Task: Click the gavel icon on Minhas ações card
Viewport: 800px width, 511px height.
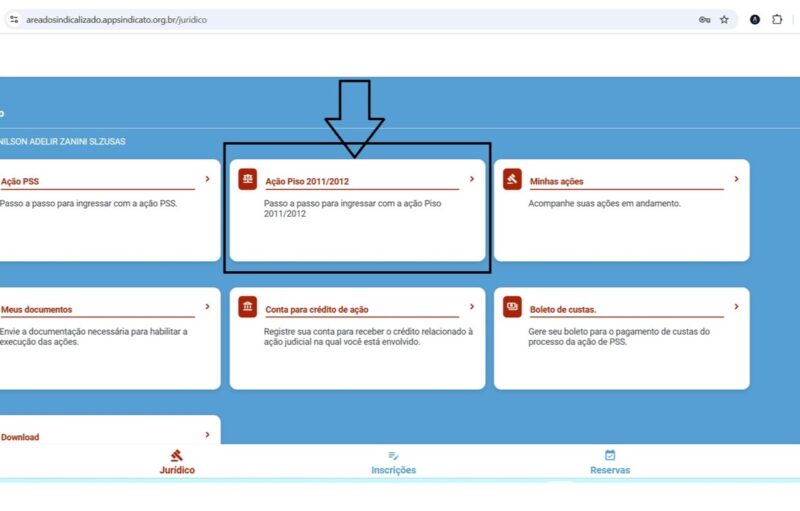Action: click(512, 180)
